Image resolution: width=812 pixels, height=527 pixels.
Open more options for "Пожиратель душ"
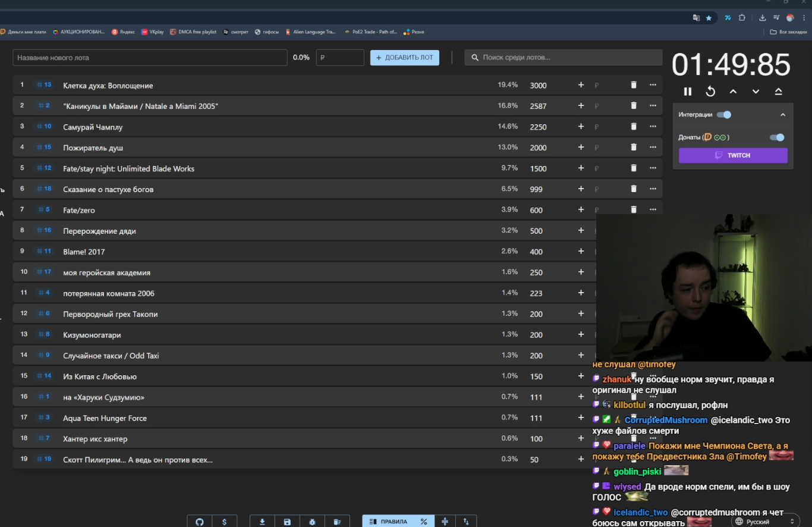[653, 148]
